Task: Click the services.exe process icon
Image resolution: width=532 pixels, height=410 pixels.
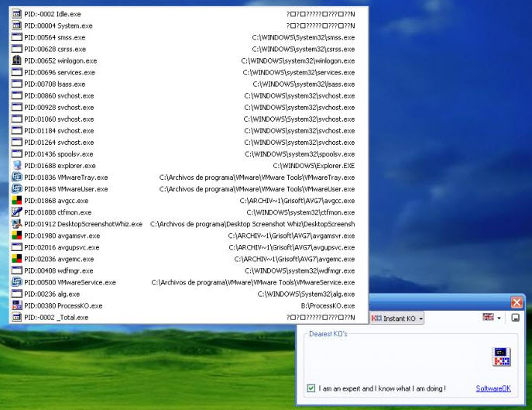Action: [16, 72]
